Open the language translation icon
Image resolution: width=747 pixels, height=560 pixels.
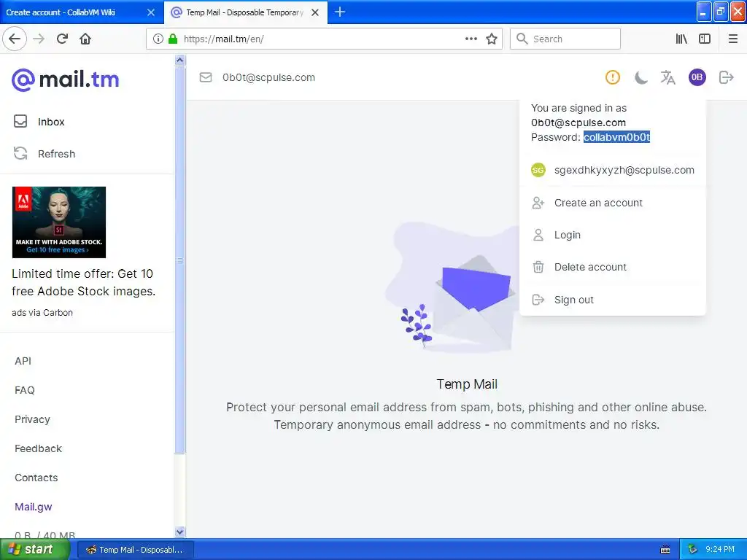point(668,77)
